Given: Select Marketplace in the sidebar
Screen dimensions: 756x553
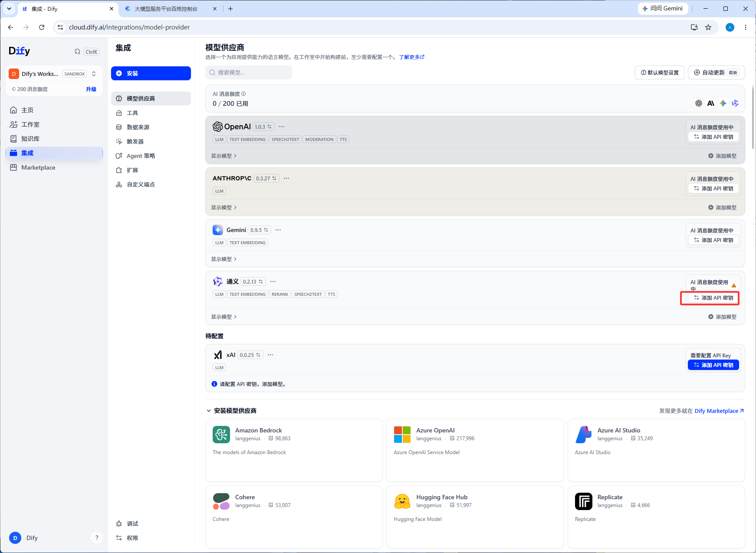Looking at the screenshot, I should point(54,167).
